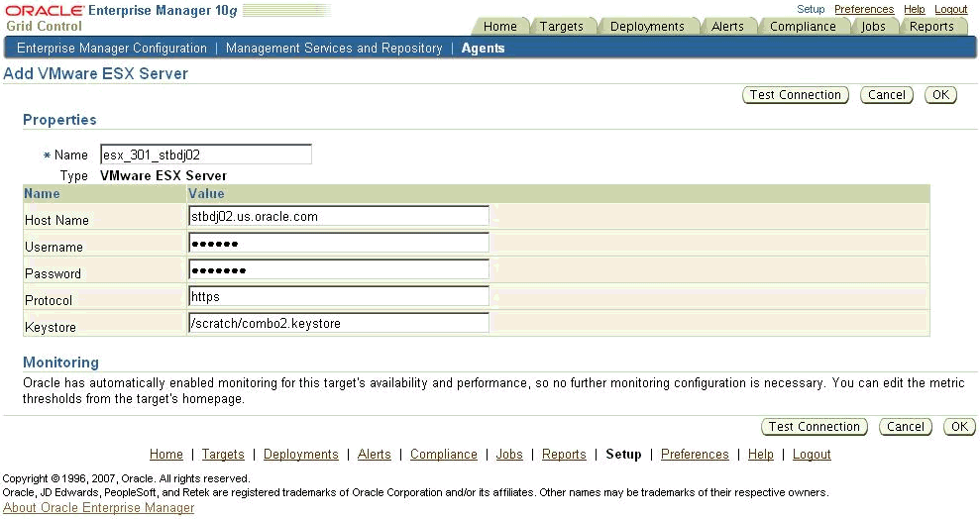Screen dimensions: 980x519
Task: Open footer Jobs link
Action: point(509,454)
